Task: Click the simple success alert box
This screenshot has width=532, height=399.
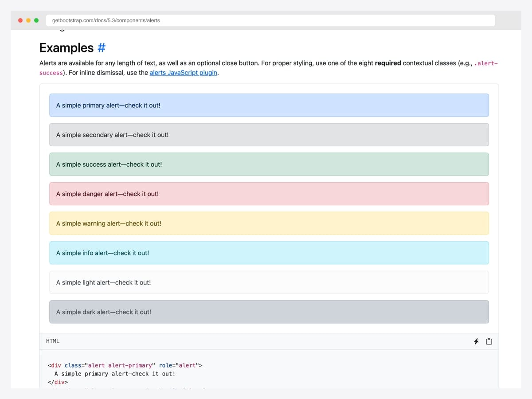Action: pos(269,164)
